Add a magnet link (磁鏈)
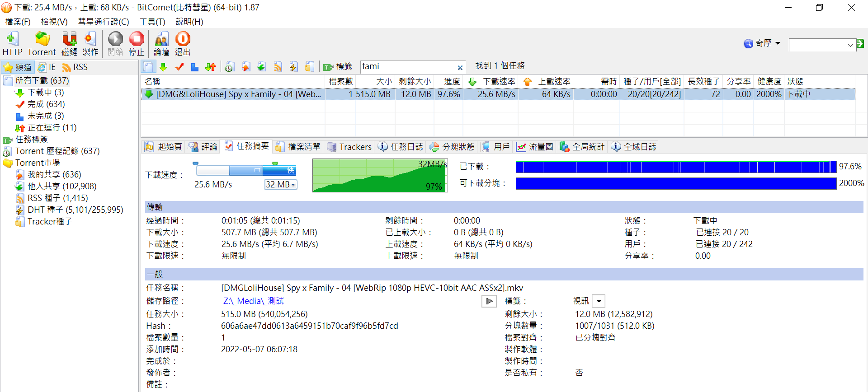 69,44
